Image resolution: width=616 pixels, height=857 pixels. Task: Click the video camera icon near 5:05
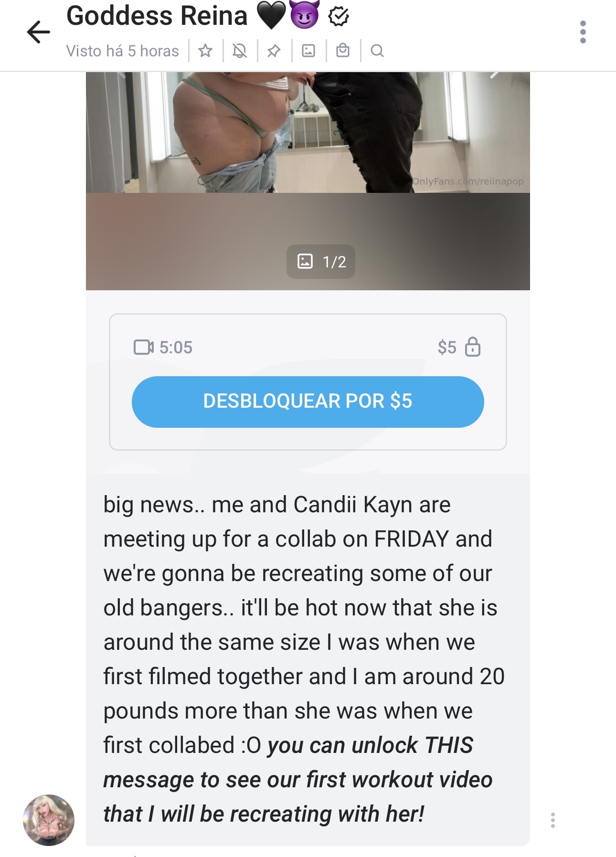tap(144, 347)
